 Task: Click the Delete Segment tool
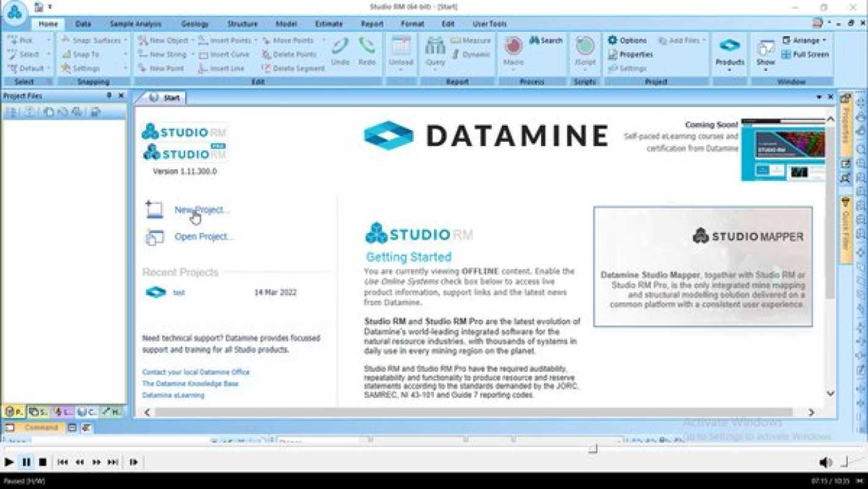(x=293, y=68)
